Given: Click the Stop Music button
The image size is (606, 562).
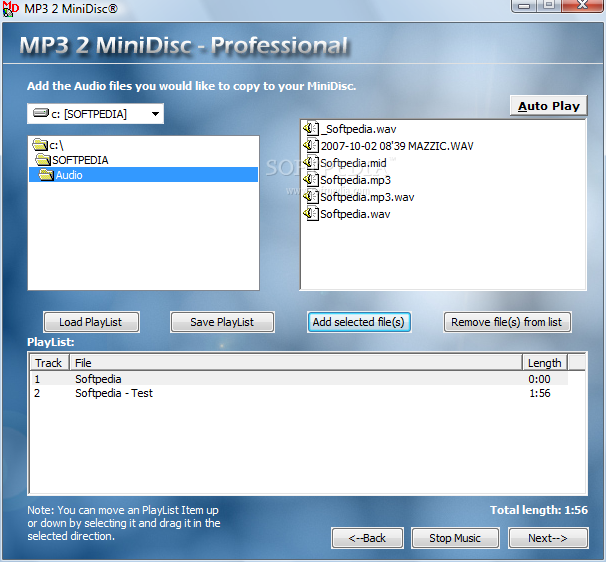Looking at the screenshot, I should tap(455, 538).
